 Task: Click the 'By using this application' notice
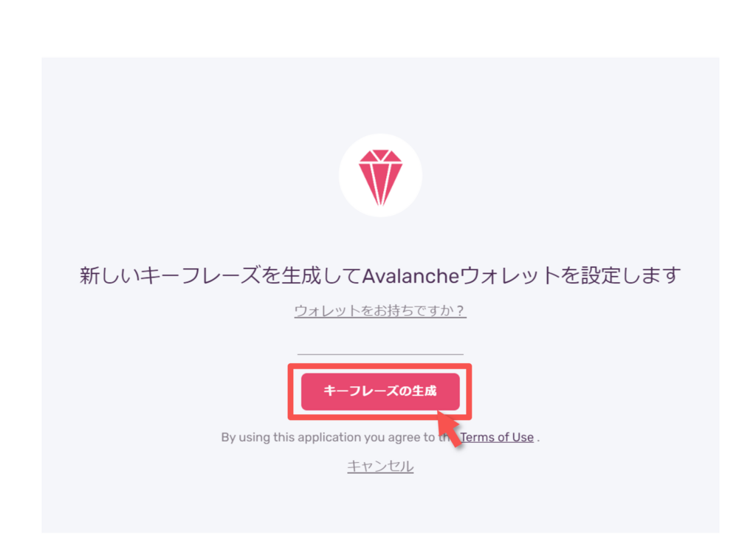(380, 437)
